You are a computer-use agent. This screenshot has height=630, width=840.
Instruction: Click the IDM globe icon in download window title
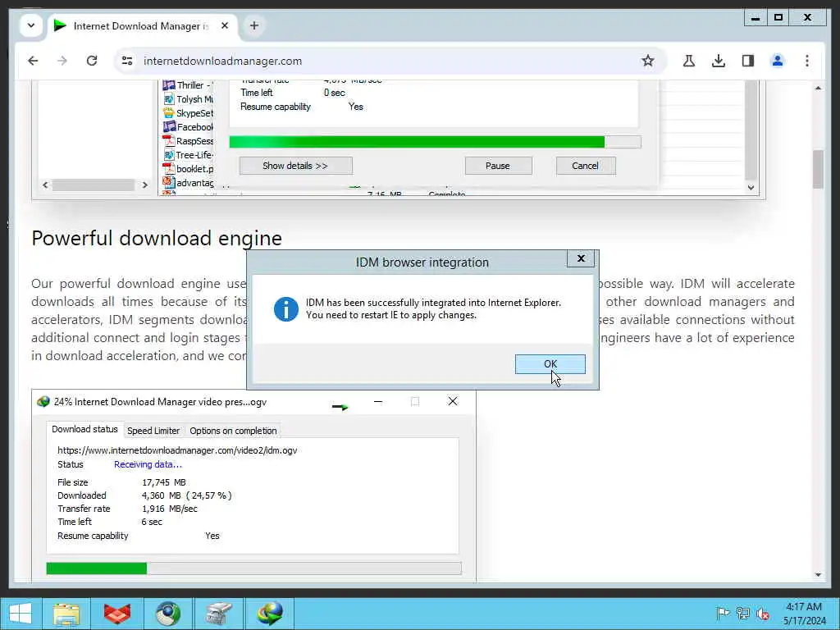click(x=43, y=402)
